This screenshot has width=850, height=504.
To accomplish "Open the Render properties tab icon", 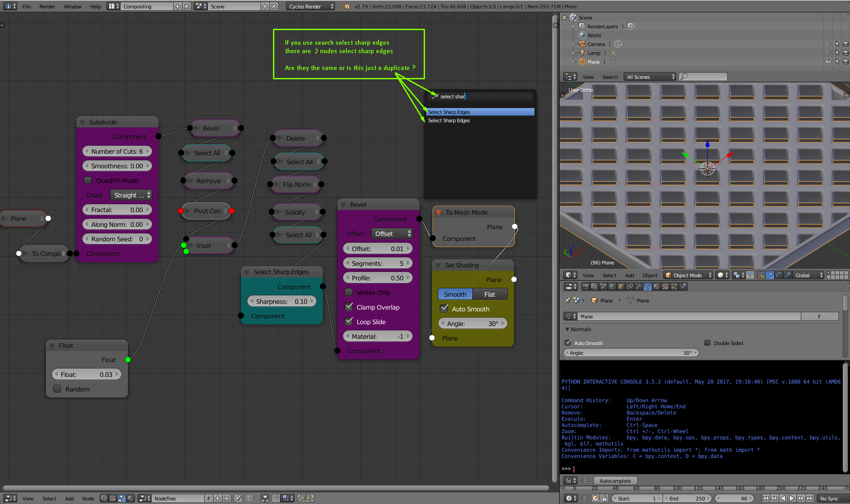I will click(585, 287).
